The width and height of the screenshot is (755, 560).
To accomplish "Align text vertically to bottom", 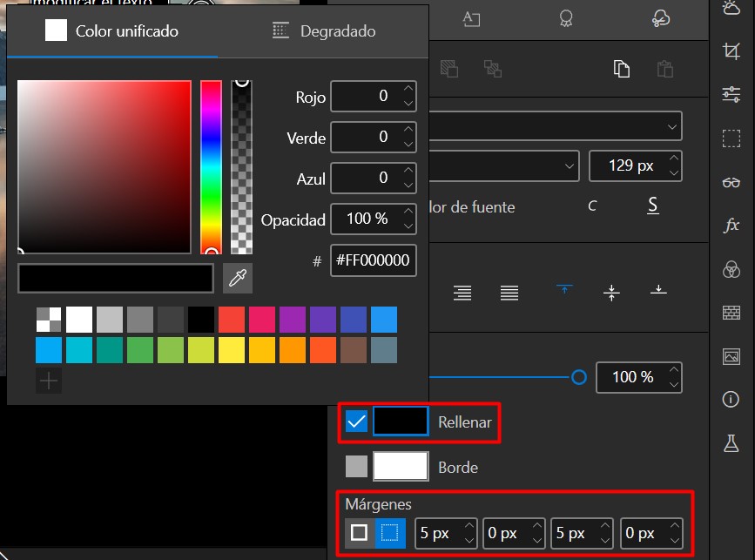I will [658, 289].
